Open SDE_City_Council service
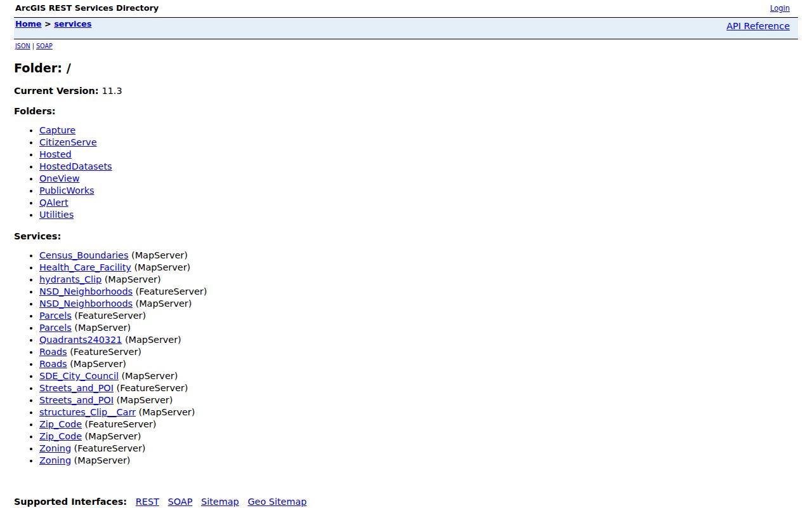The width and height of the screenshot is (812, 508). (79, 376)
